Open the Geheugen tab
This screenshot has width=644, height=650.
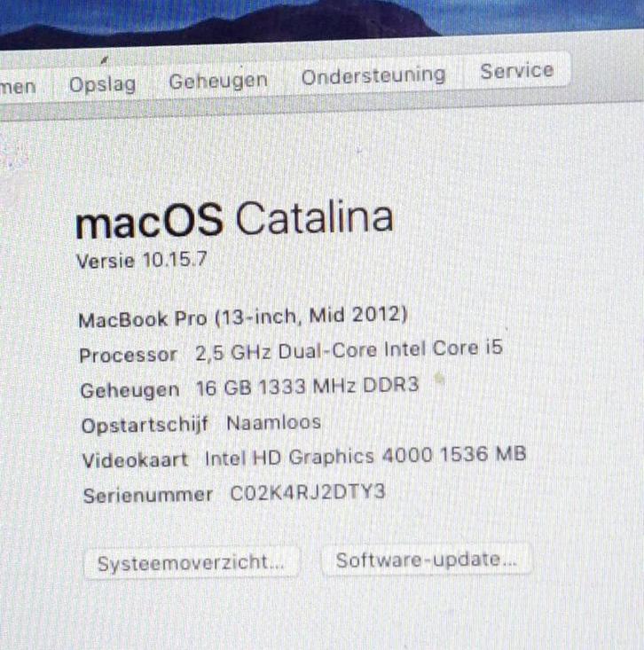coord(218,81)
